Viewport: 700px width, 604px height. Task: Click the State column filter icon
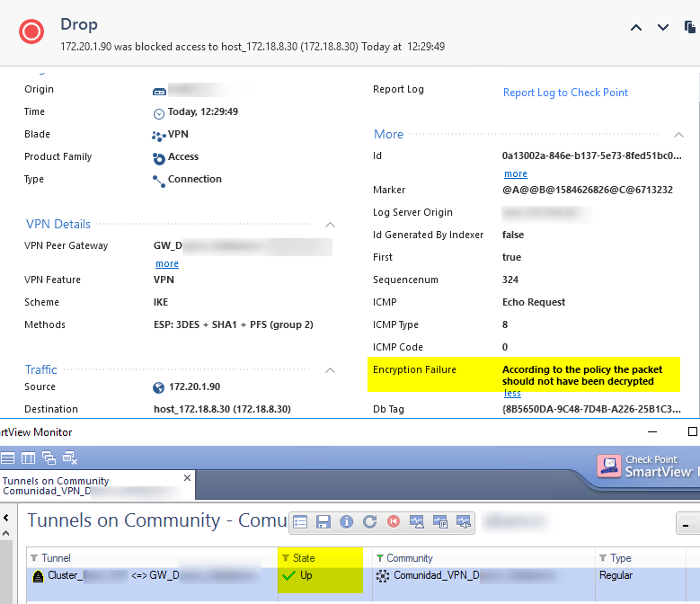286,558
